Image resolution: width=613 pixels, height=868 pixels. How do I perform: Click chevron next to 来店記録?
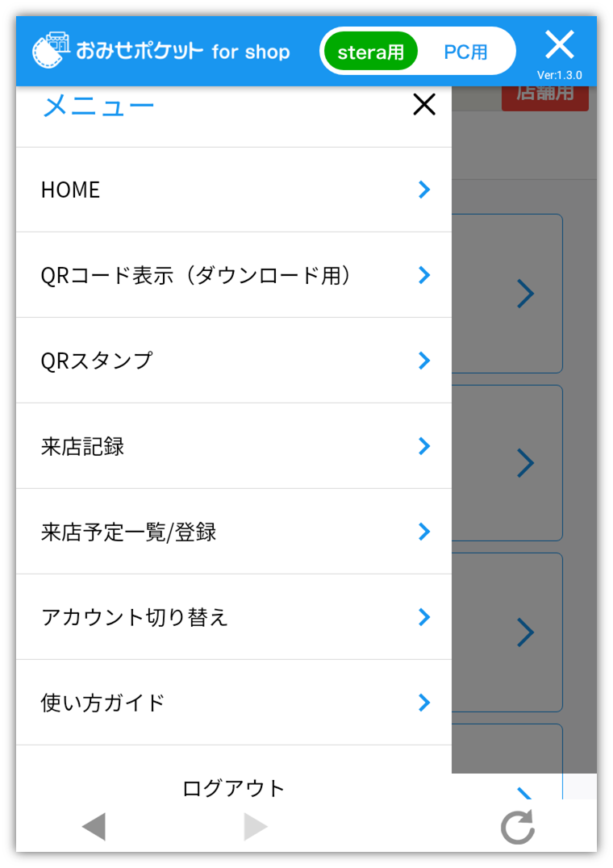[x=424, y=445]
